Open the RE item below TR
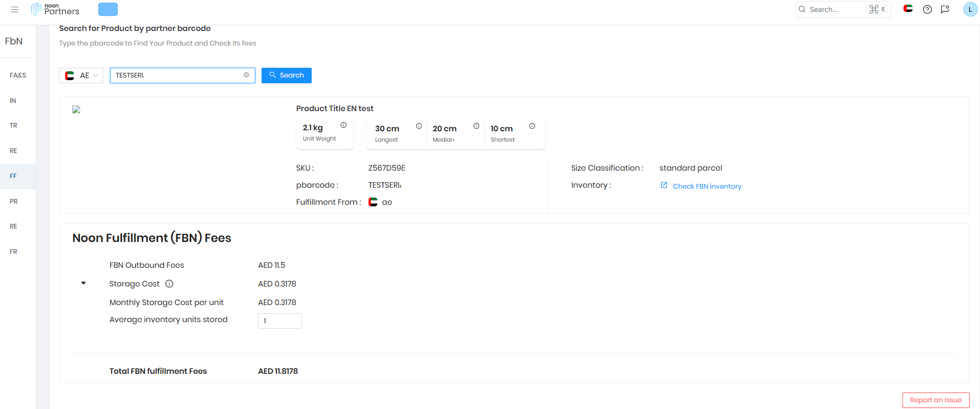980x409 pixels. point(18,151)
